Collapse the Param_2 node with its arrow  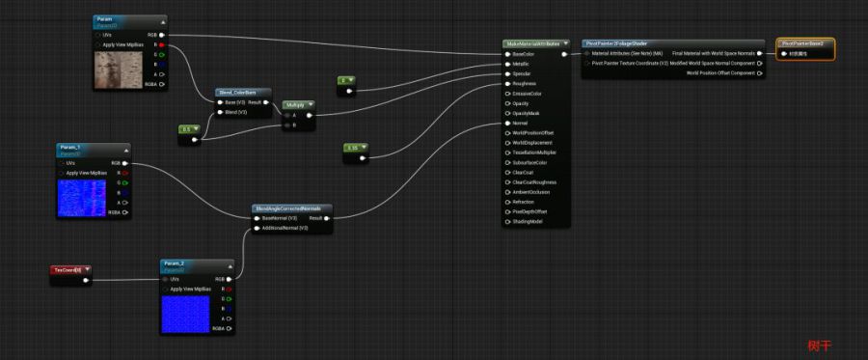pyautogui.click(x=231, y=266)
